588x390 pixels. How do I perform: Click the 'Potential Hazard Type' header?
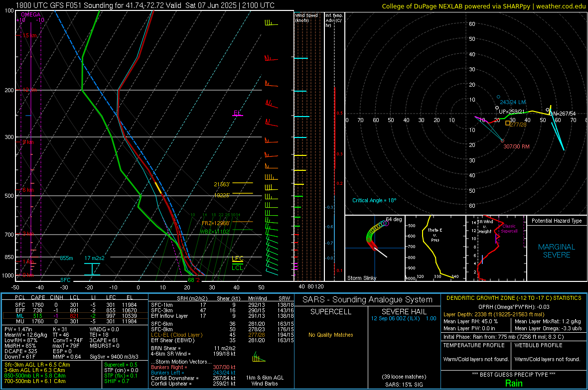click(557, 221)
